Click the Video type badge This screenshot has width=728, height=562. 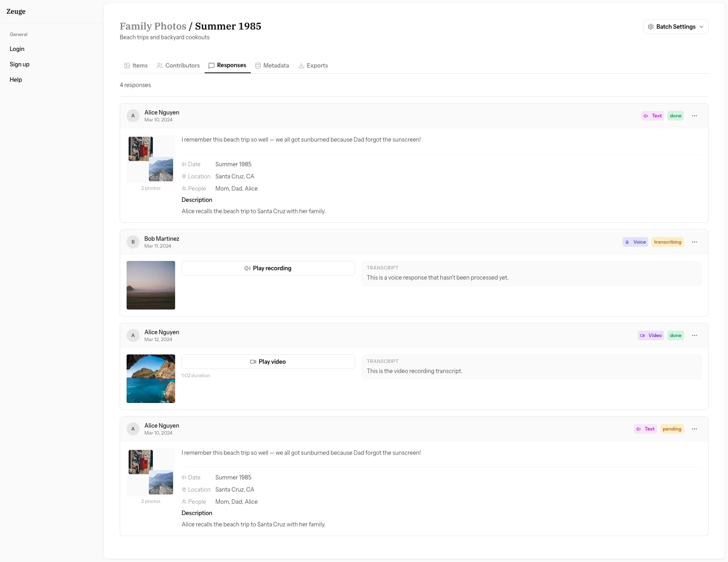tap(651, 335)
